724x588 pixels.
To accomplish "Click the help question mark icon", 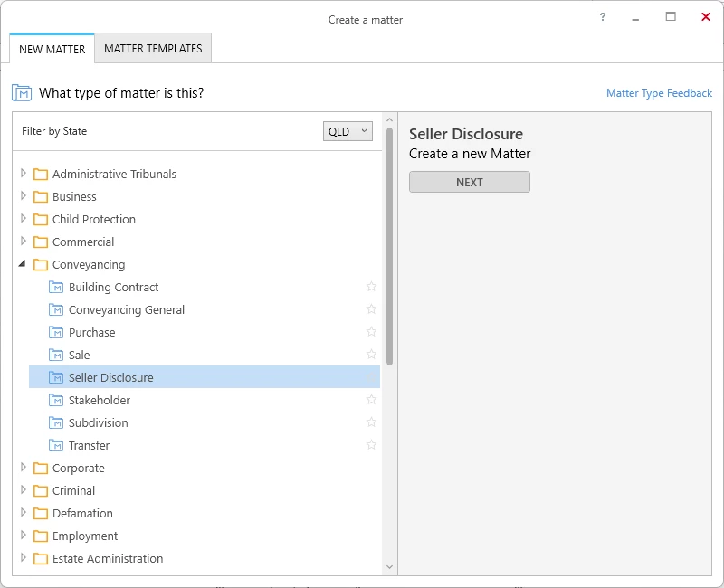I will [x=603, y=17].
